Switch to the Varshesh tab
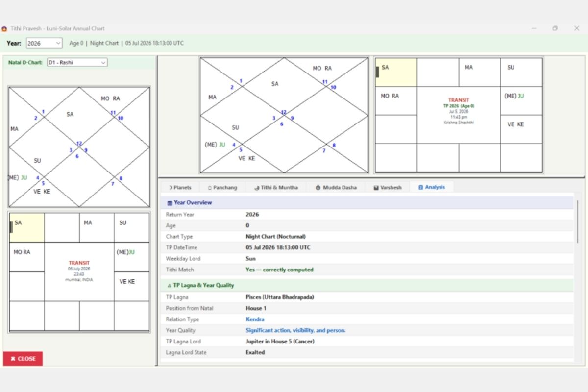588x392 pixels. coord(388,187)
